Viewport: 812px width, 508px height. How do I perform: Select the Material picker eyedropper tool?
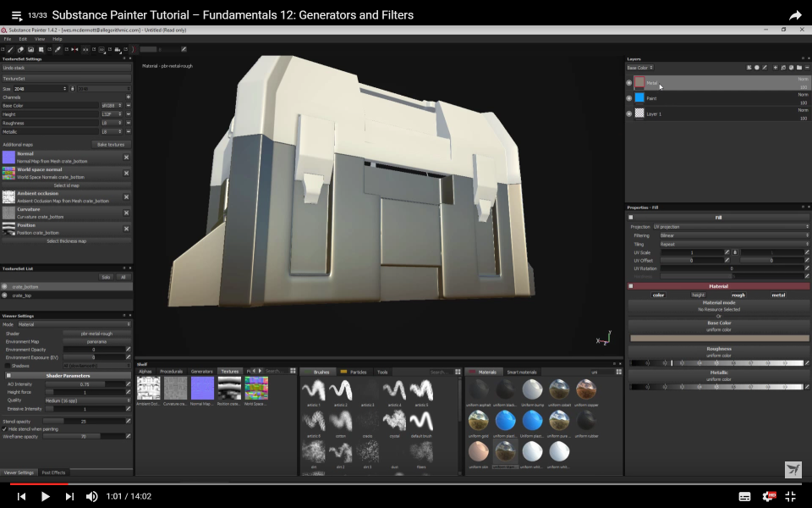pyautogui.click(x=58, y=50)
